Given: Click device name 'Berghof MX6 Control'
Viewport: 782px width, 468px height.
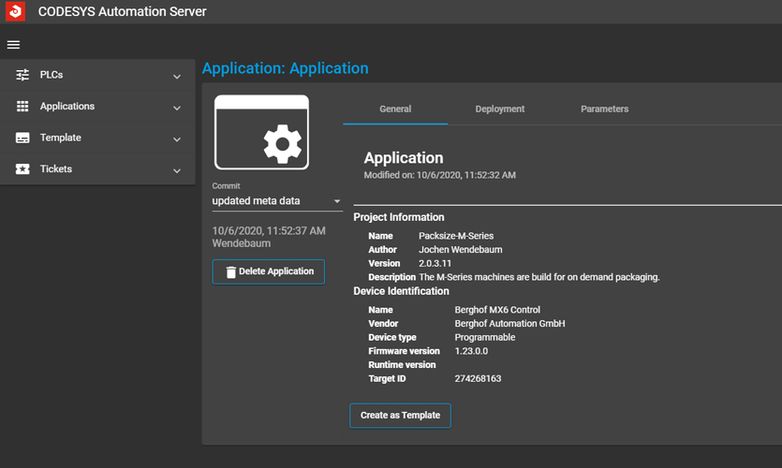Looking at the screenshot, I should pos(497,310).
